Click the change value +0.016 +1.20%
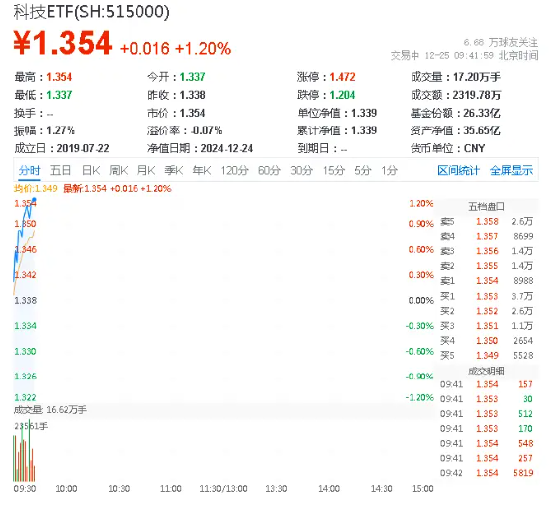The width and height of the screenshot is (550, 505). point(175,48)
